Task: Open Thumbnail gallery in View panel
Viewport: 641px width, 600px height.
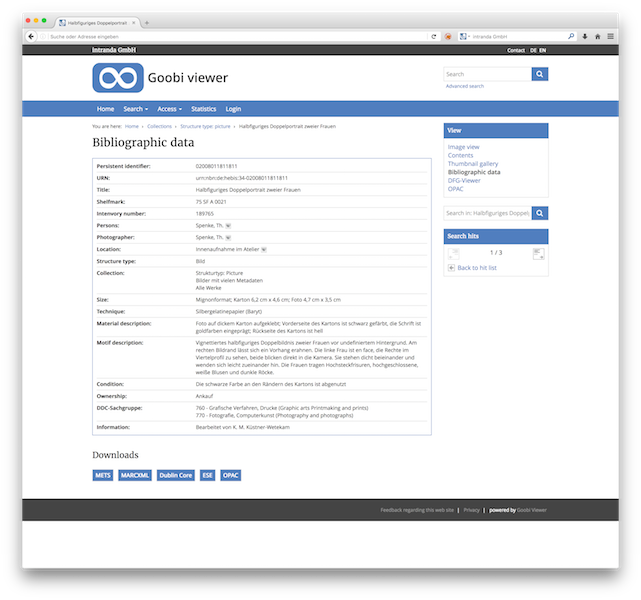Action: tap(473, 163)
